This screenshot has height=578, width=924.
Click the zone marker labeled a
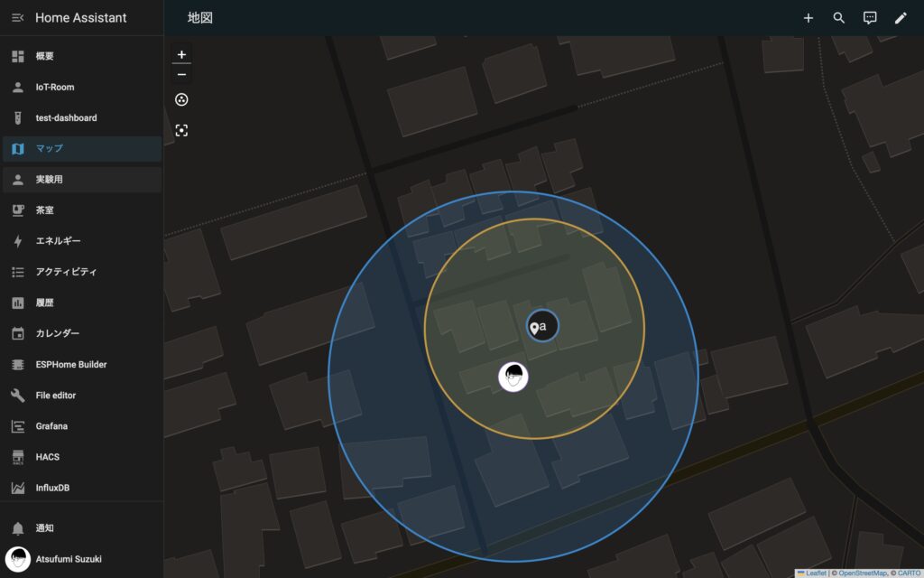(x=542, y=327)
